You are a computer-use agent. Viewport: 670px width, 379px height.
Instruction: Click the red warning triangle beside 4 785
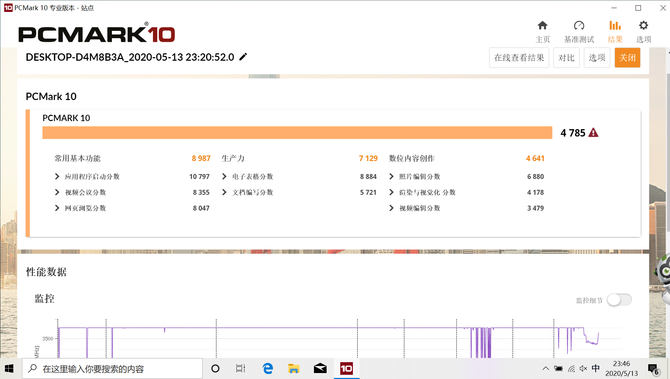(x=593, y=133)
